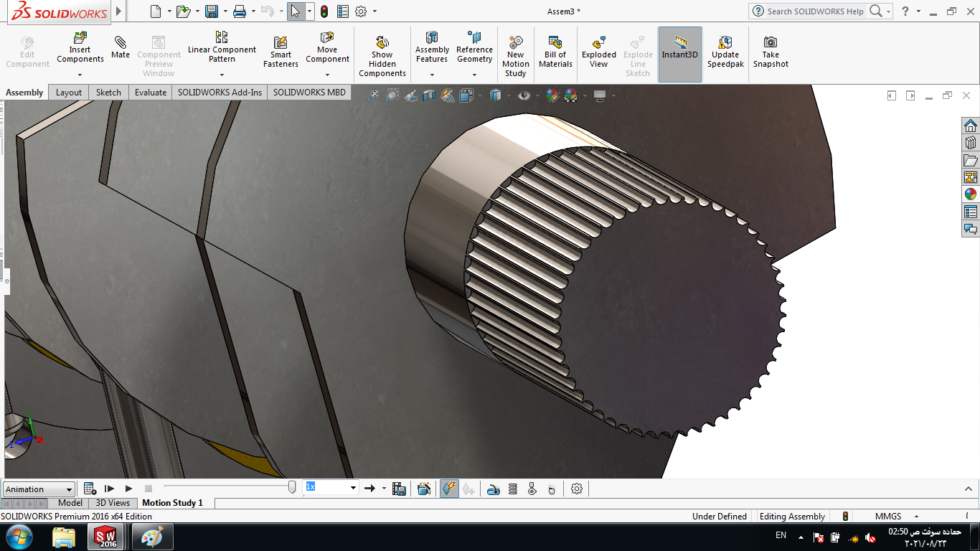Activate the Section View icon
Viewport: 980px width, 551px height.
[x=429, y=95]
